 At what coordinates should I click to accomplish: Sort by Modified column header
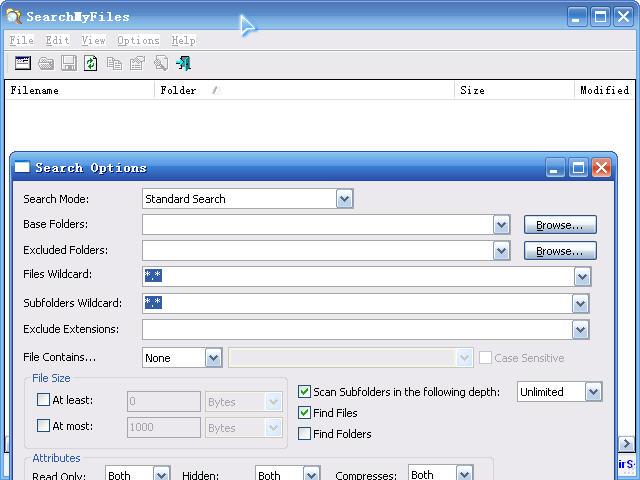(x=605, y=90)
